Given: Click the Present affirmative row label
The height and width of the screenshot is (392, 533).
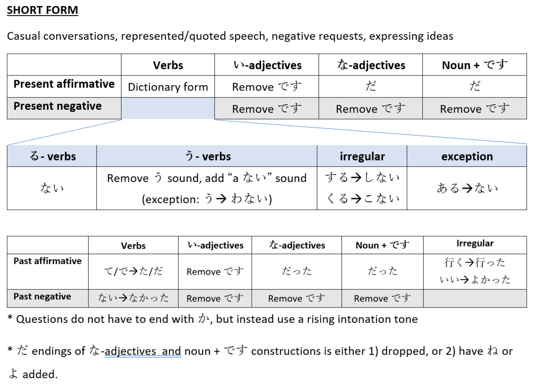Looking at the screenshot, I should click(x=64, y=84).
